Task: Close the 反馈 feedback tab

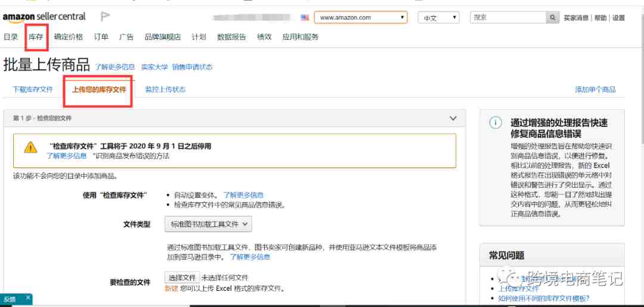Action: (x=28, y=297)
